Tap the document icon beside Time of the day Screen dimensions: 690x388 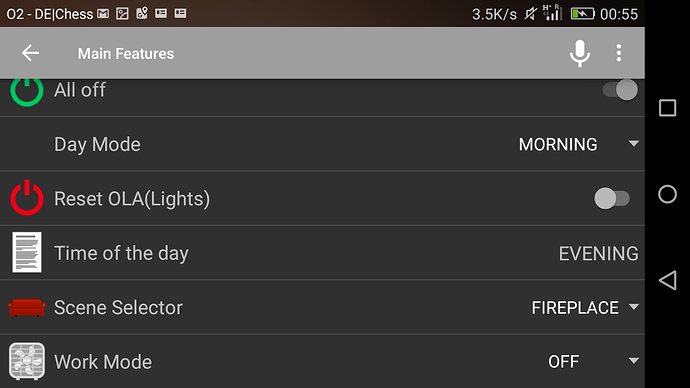pos(27,253)
